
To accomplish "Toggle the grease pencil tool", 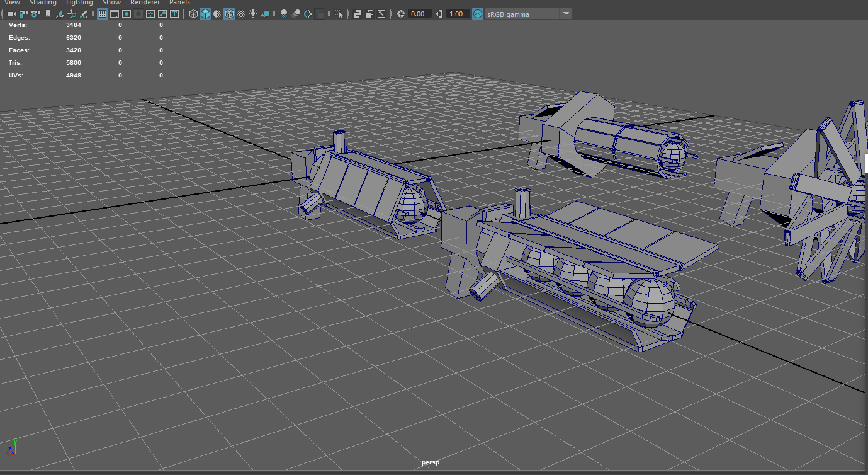I will click(x=83, y=13).
